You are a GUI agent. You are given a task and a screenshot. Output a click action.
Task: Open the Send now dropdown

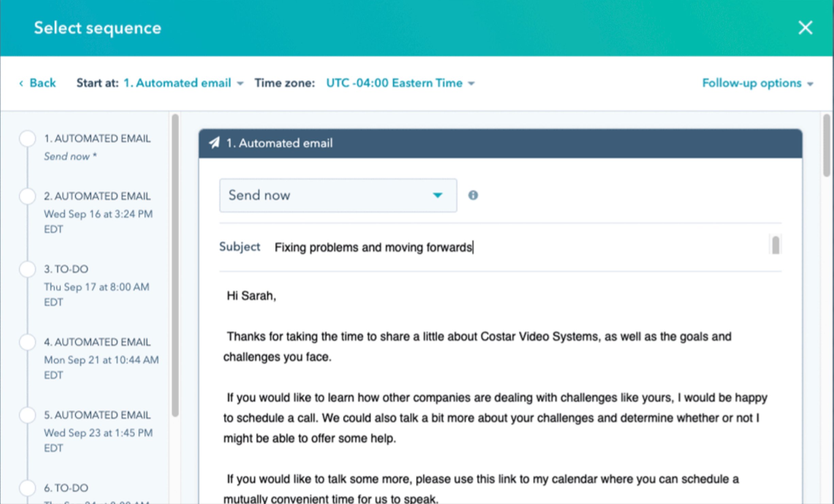pos(338,195)
